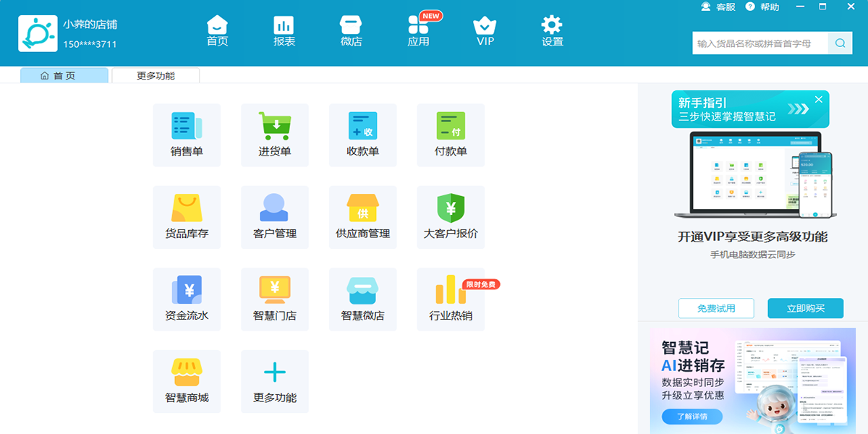Select the 首页 tab
868x434 pixels.
click(x=64, y=75)
